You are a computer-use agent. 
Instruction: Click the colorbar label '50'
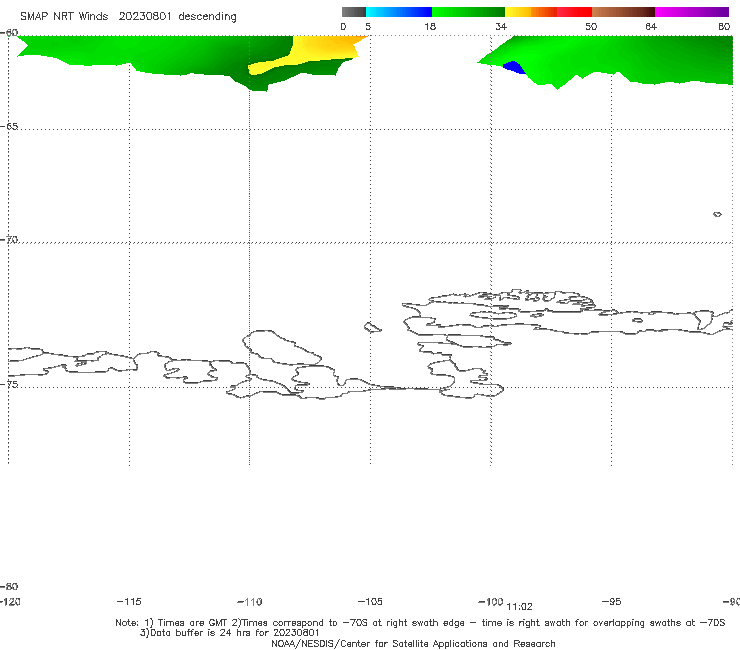click(591, 26)
